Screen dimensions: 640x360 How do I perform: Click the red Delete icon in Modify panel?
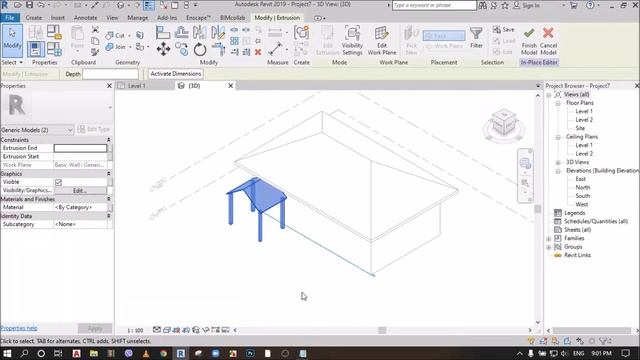[x=258, y=52]
